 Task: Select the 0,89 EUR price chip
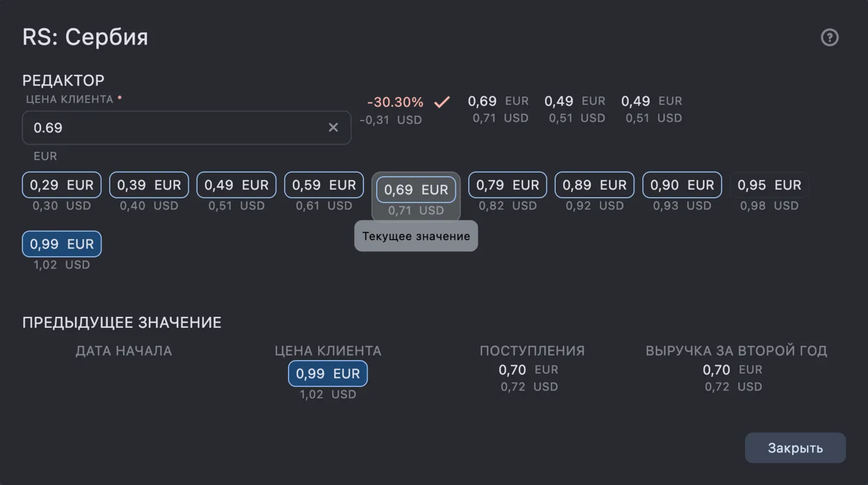click(594, 185)
